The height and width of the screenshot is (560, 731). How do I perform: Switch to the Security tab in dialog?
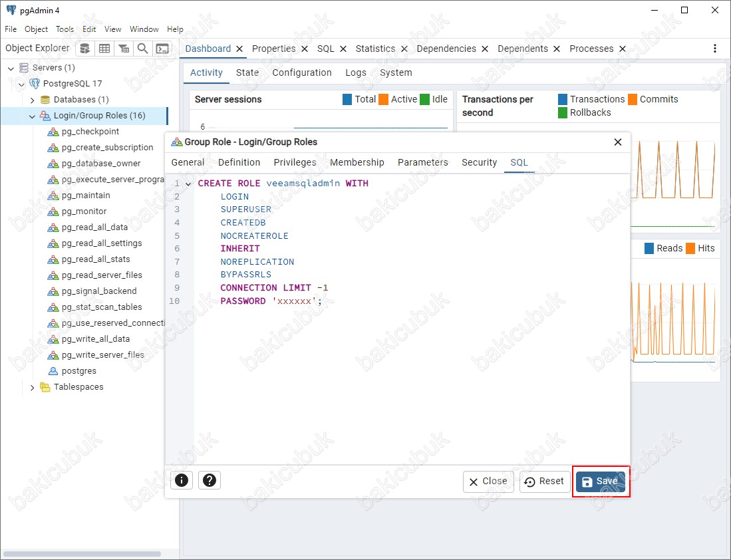pos(480,162)
